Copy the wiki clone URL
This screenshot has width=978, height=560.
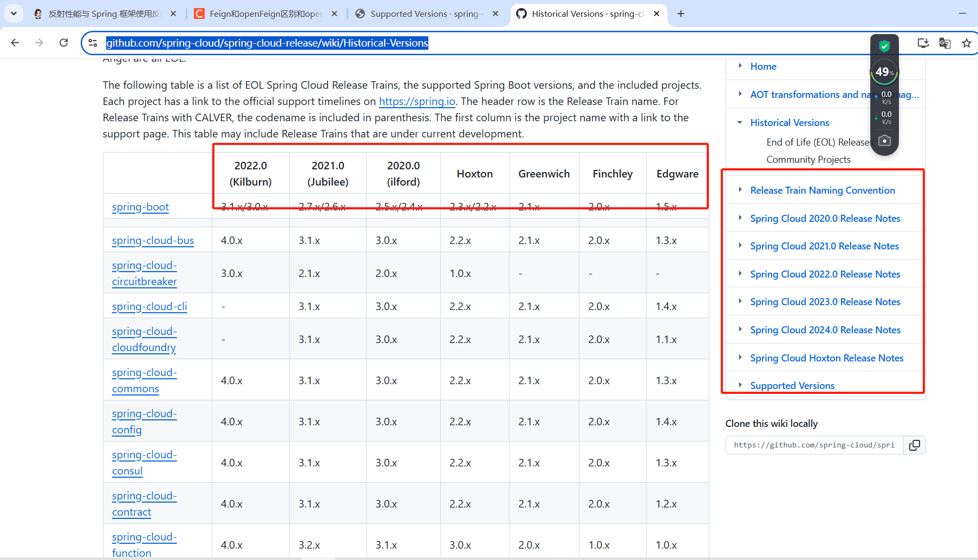tap(915, 445)
